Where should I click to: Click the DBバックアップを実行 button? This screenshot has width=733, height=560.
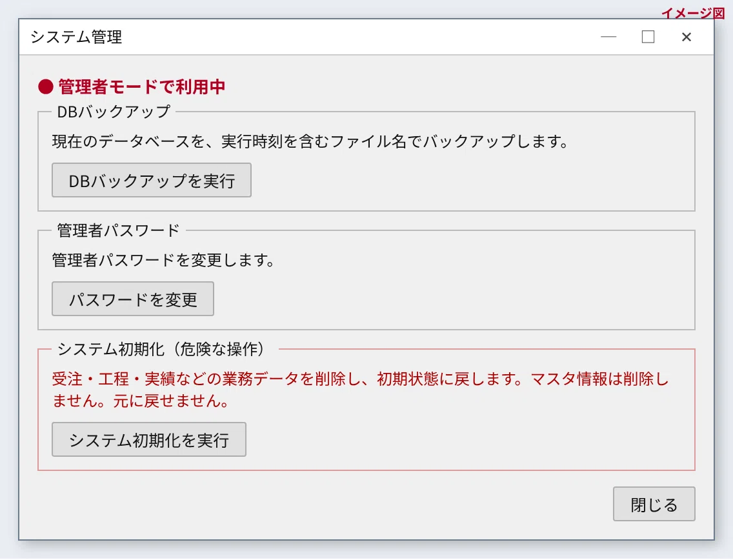click(x=152, y=180)
